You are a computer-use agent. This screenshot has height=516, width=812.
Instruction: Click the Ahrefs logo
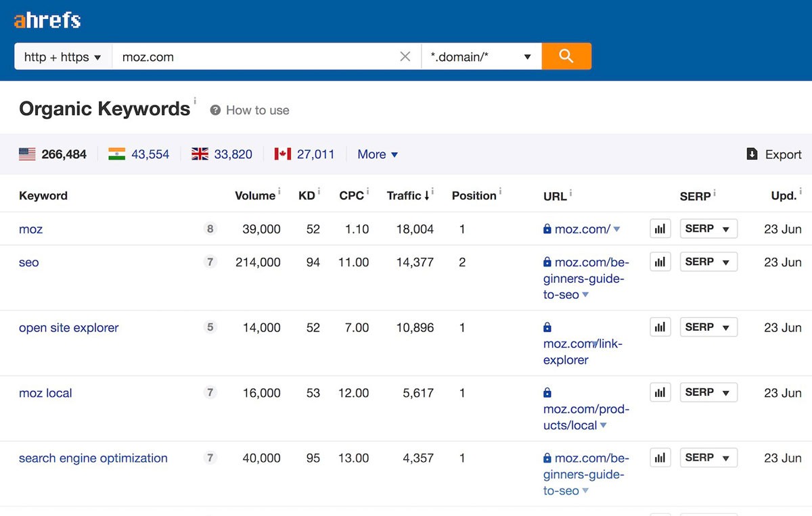(47, 21)
